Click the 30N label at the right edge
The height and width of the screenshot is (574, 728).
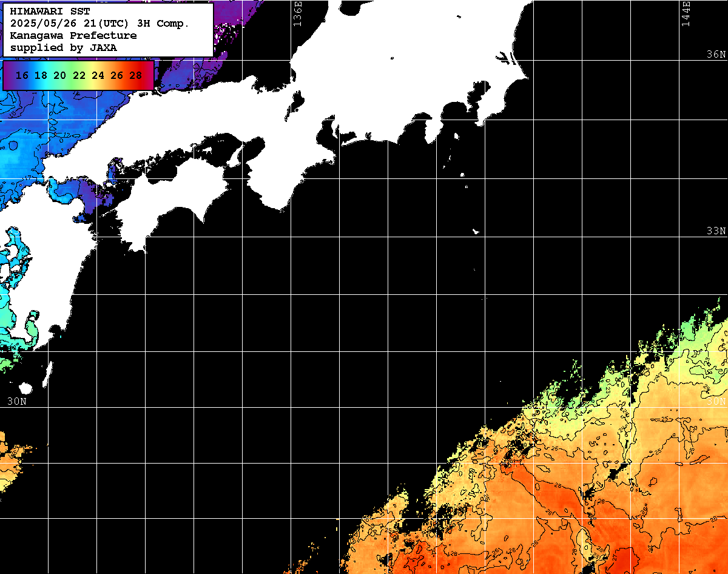click(716, 401)
